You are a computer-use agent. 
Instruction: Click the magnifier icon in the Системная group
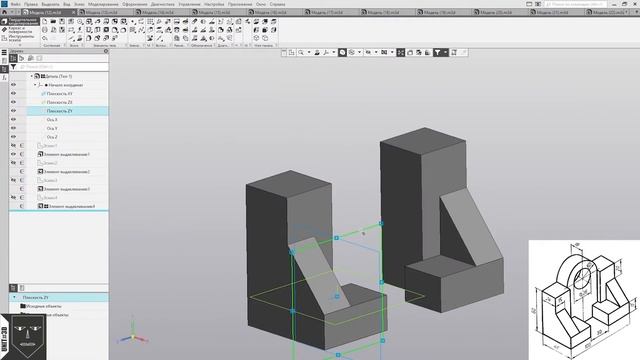point(45,38)
